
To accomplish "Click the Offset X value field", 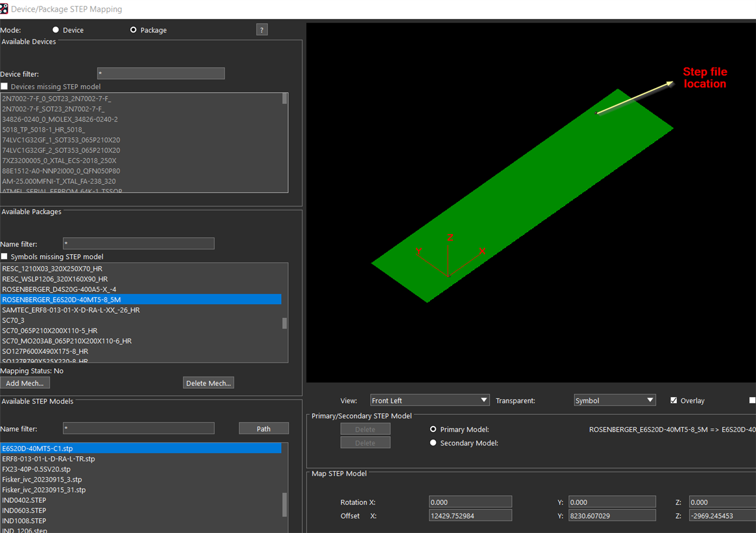I will pyautogui.click(x=470, y=515).
